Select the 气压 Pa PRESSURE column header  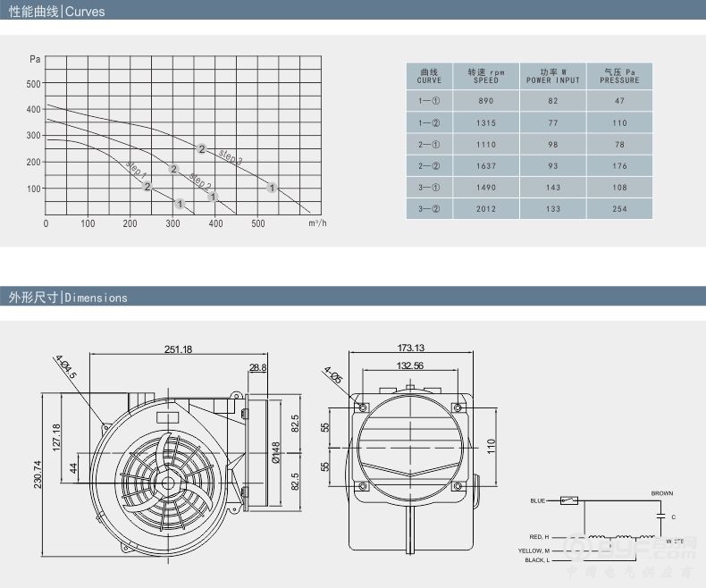[619, 75]
